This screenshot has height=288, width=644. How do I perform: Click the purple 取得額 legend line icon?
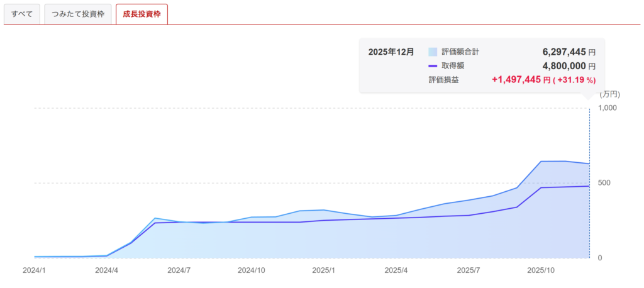432,66
